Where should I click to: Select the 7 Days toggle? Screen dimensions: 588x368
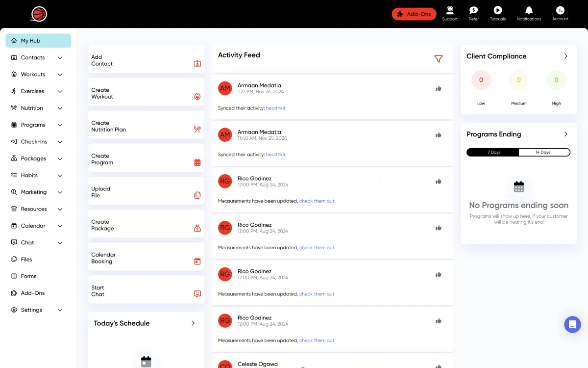tap(493, 152)
